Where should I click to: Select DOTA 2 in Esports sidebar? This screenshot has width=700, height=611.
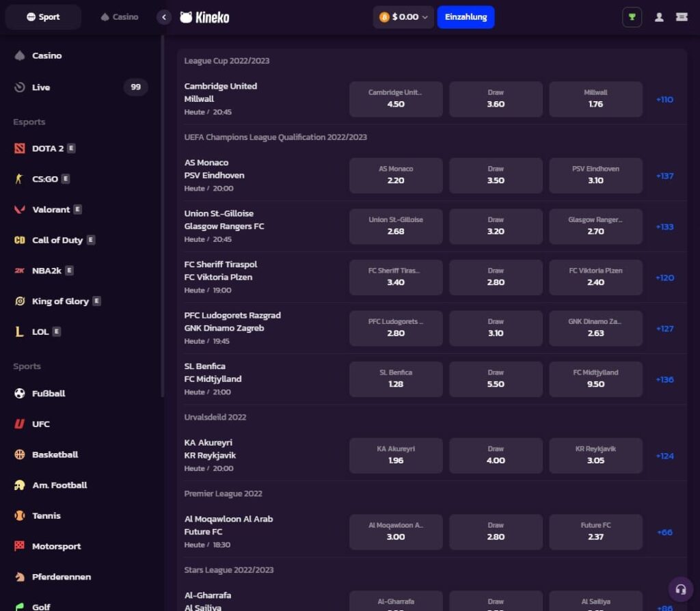click(47, 148)
